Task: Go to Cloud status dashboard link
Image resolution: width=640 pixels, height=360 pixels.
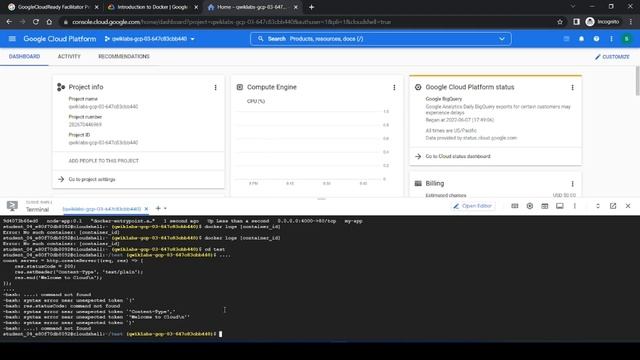Action: coord(458,156)
